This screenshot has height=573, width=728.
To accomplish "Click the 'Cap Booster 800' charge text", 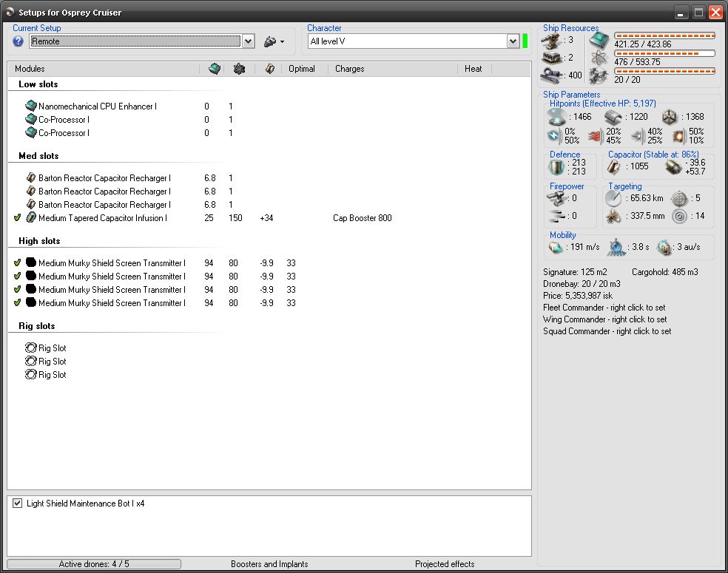I will click(x=362, y=218).
